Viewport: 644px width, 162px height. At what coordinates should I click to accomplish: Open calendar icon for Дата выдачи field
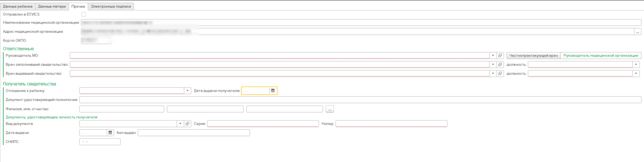pos(110,133)
